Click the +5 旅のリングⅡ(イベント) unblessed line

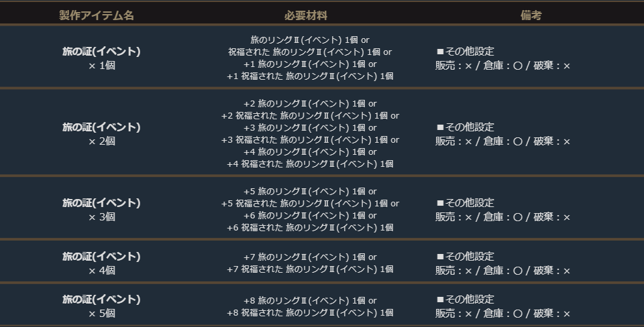click(310, 192)
